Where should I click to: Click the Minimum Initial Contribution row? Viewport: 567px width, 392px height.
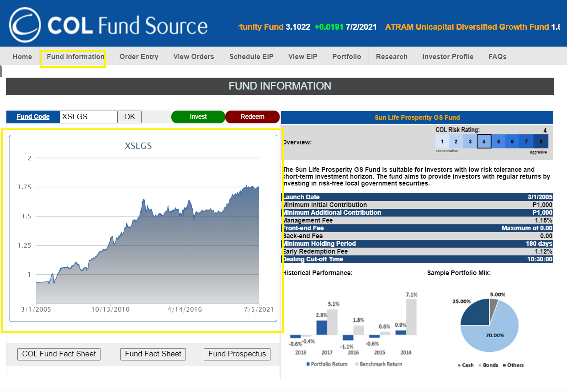click(417, 205)
